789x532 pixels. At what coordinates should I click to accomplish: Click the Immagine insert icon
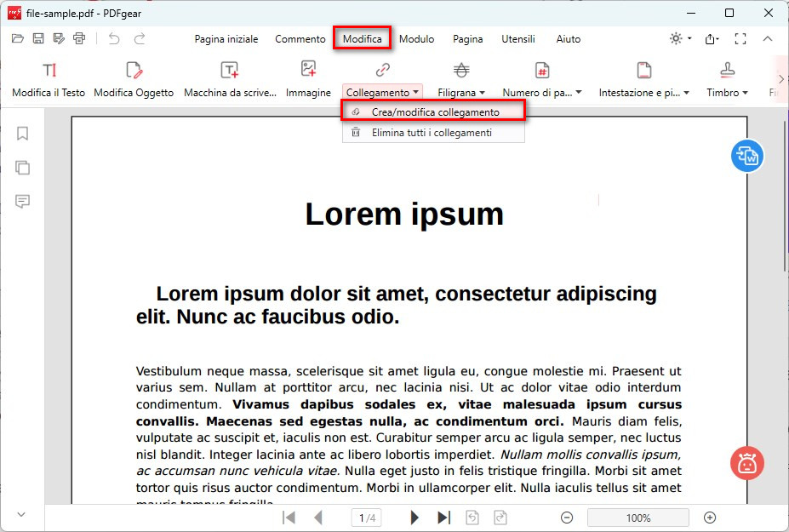coord(308,71)
